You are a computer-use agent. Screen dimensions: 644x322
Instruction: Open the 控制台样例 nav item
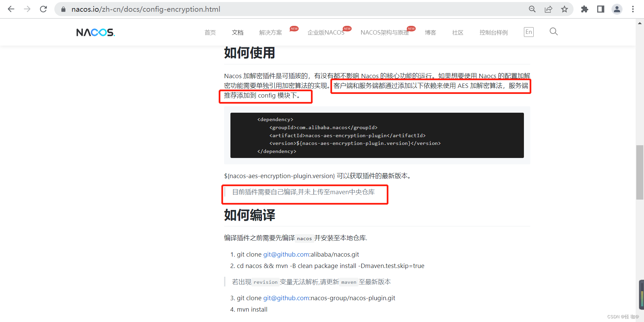click(493, 33)
